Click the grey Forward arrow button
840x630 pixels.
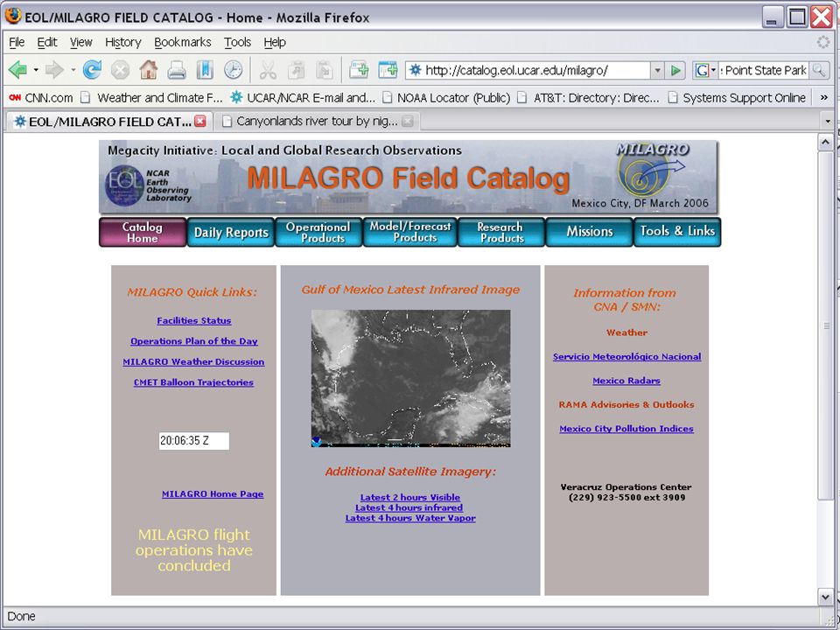point(54,70)
